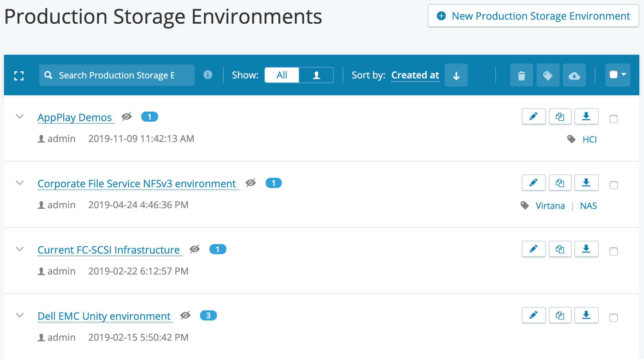Viewport: 644px width, 359px height.
Task: Open the select-all checkbox dropdown
Action: (618, 75)
